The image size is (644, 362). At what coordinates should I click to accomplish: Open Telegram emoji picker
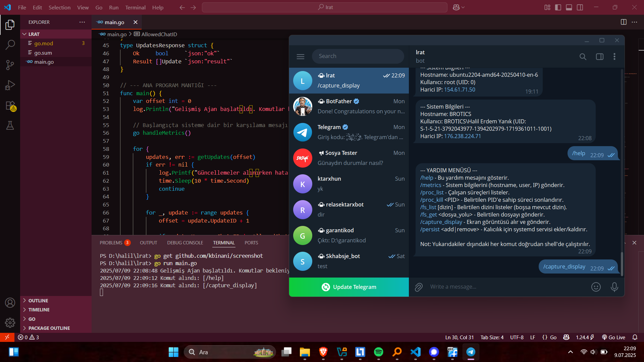click(x=596, y=287)
